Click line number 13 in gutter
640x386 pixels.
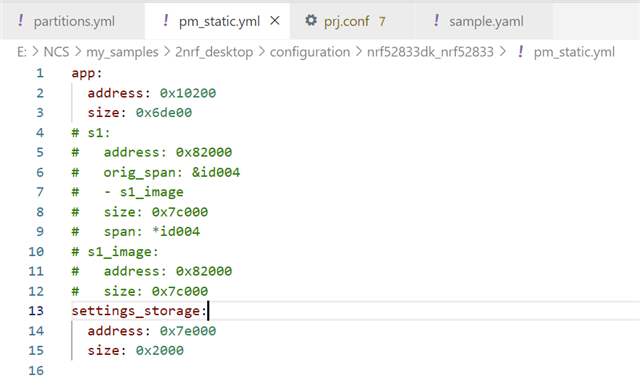click(36, 311)
